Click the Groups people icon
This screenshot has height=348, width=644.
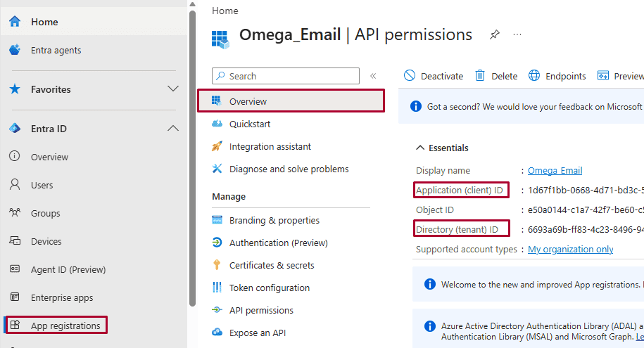[x=14, y=212]
